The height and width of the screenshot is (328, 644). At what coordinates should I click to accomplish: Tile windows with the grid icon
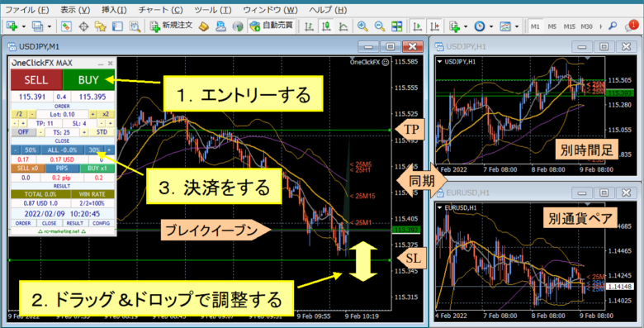coord(397,26)
